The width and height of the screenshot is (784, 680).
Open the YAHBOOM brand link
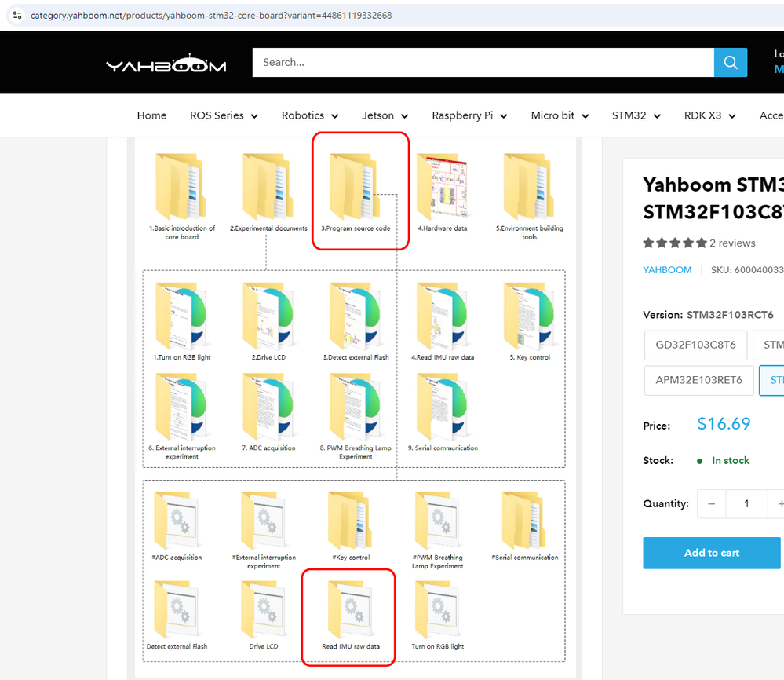pos(667,270)
